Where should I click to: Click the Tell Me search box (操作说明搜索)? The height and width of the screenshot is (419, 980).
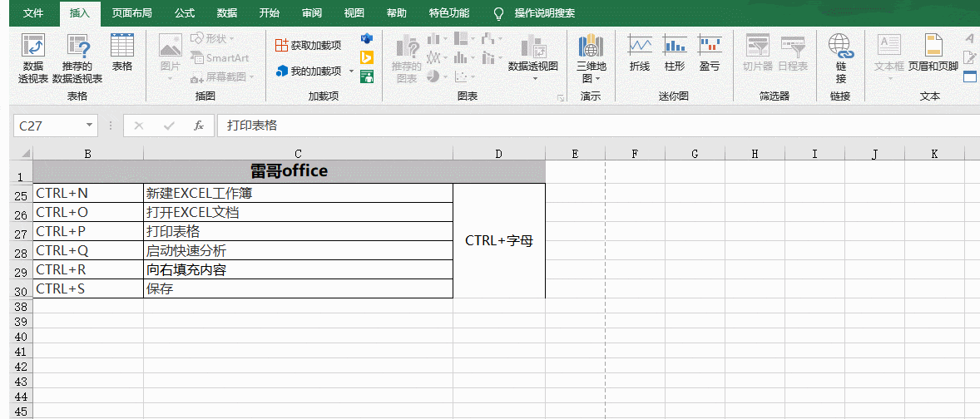(x=544, y=13)
